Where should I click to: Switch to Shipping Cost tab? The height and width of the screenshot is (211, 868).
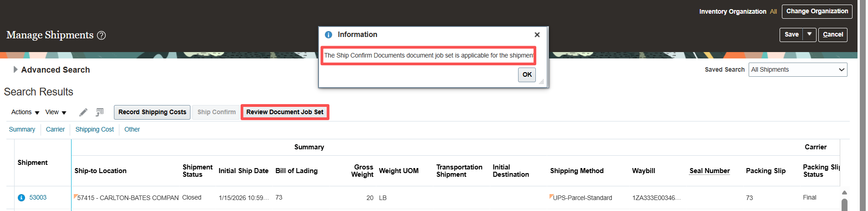pos(94,129)
